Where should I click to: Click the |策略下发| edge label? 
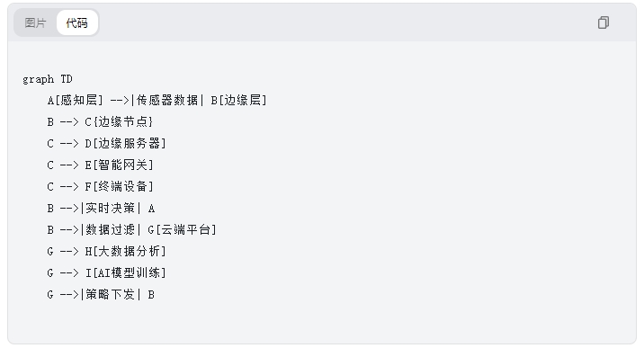111,295
